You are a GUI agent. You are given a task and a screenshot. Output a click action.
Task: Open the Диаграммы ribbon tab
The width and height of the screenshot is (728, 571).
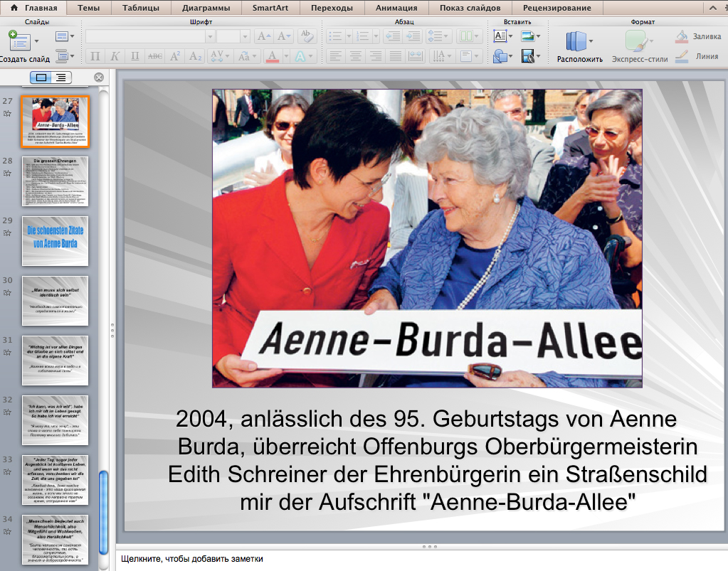coord(206,7)
